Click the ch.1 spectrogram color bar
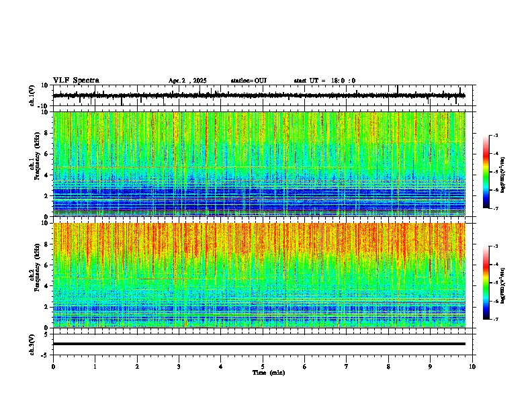Screen dimensions: 532x411 coord(486,172)
